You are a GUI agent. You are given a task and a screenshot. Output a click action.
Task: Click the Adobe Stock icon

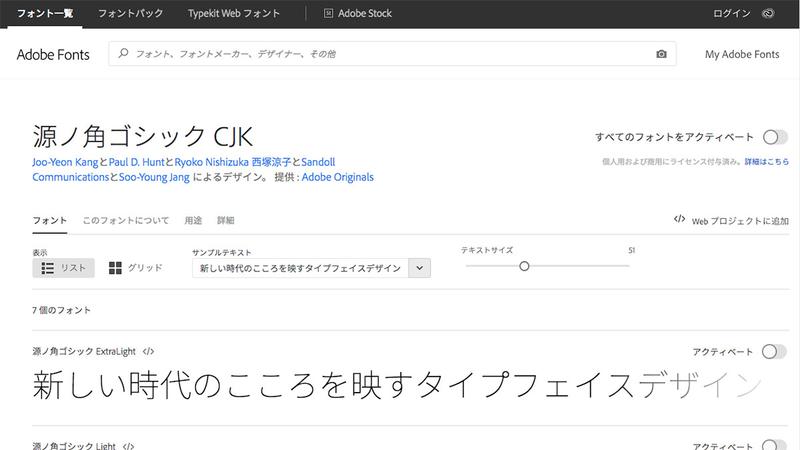click(329, 14)
